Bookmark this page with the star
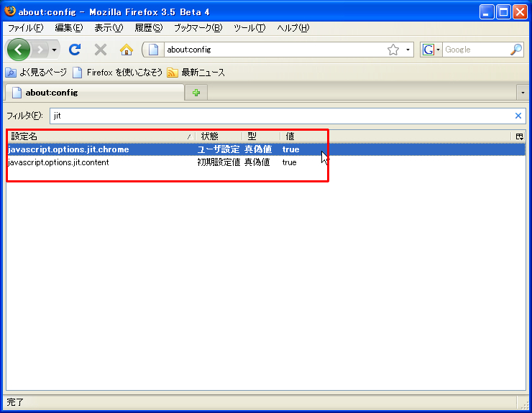Image resolution: width=532 pixels, height=413 pixels. pos(393,50)
